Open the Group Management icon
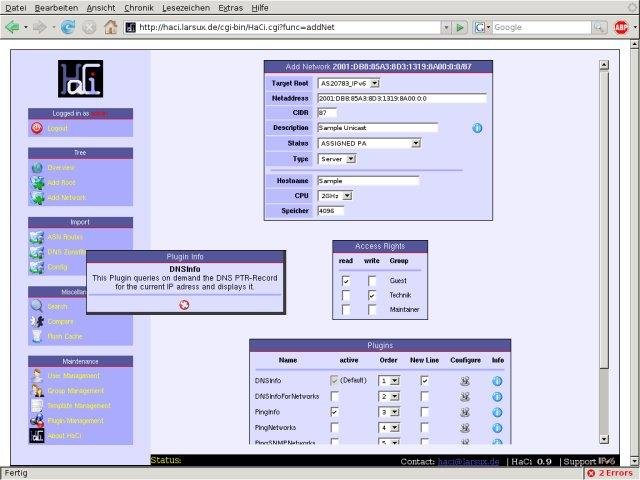Viewport: 640px width, 480px height. coord(37,391)
